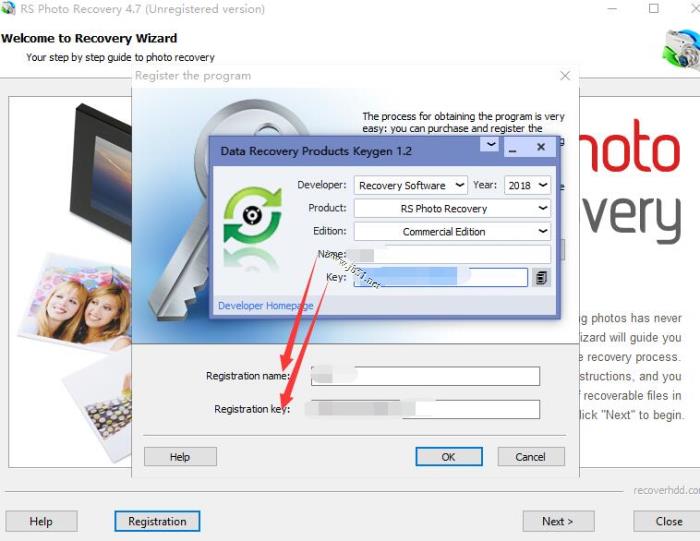This screenshot has height=541, width=700.
Task: Click the Registration key field
Action: click(425, 409)
